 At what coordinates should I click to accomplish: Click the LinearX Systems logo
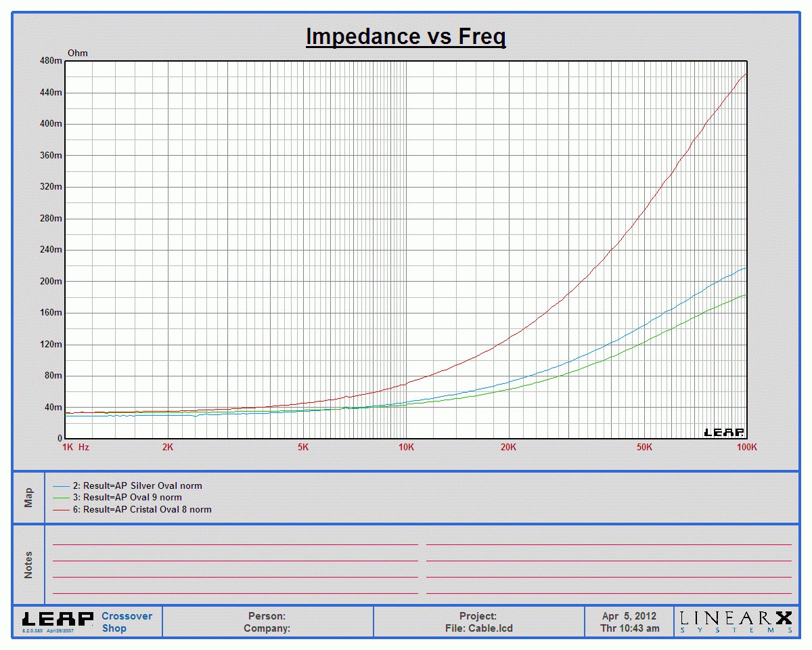coord(736,622)
